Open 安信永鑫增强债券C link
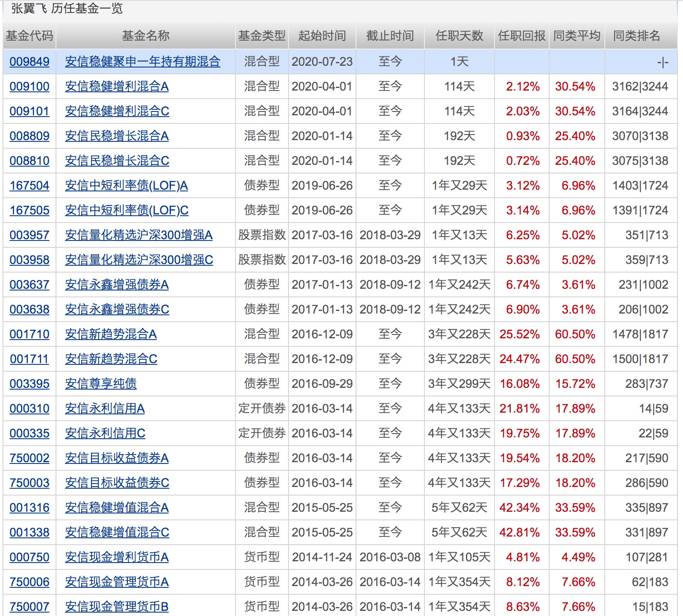The width and height of the screenshot is (683, 616). click(x=117, y=309)
